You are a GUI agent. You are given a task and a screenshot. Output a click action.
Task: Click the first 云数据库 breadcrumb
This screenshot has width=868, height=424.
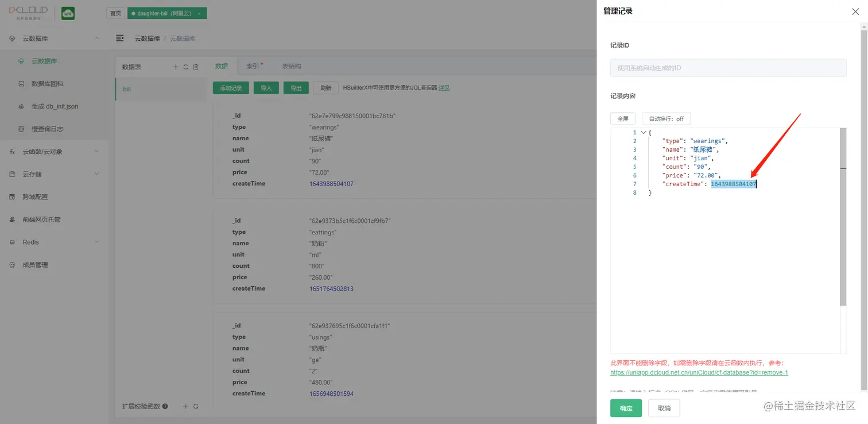pos(148,38)
